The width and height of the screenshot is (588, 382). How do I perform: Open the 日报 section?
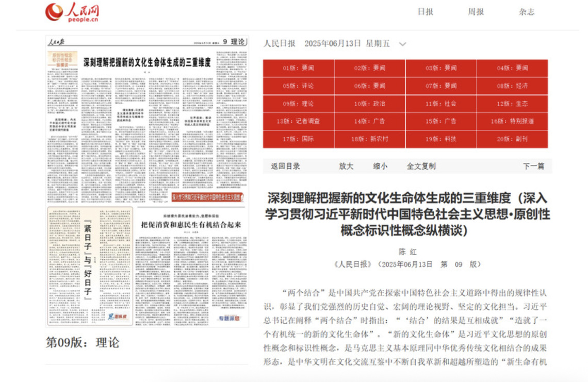tap(425, 12)
